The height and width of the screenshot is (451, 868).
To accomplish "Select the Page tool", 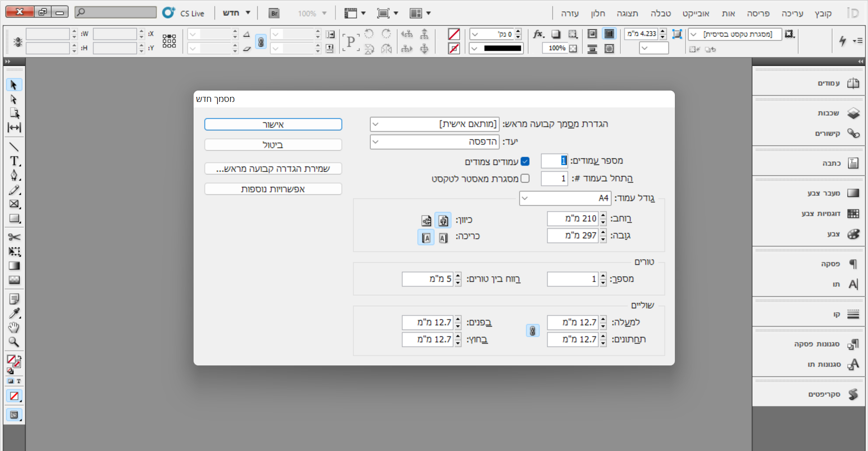I will pyautogui.click(x=14, y=113).
